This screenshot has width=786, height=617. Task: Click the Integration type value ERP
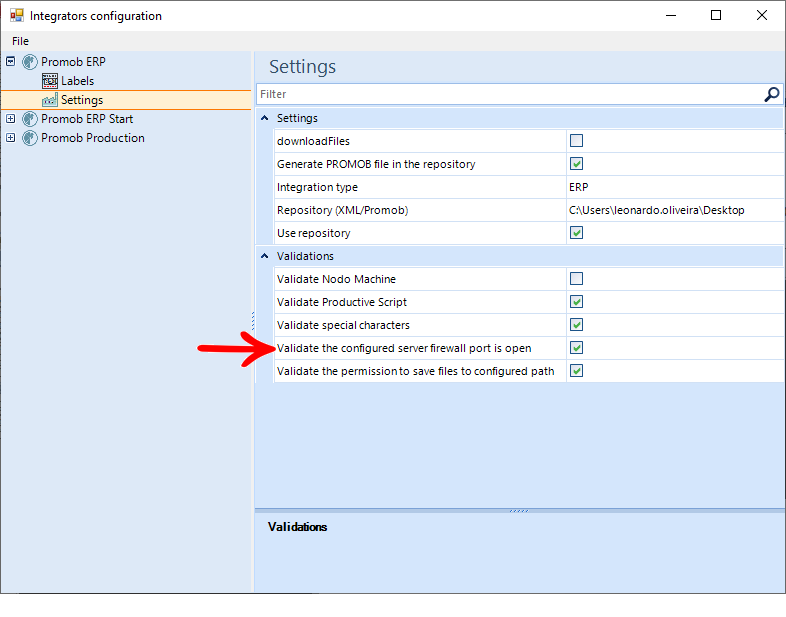(578, 187)
